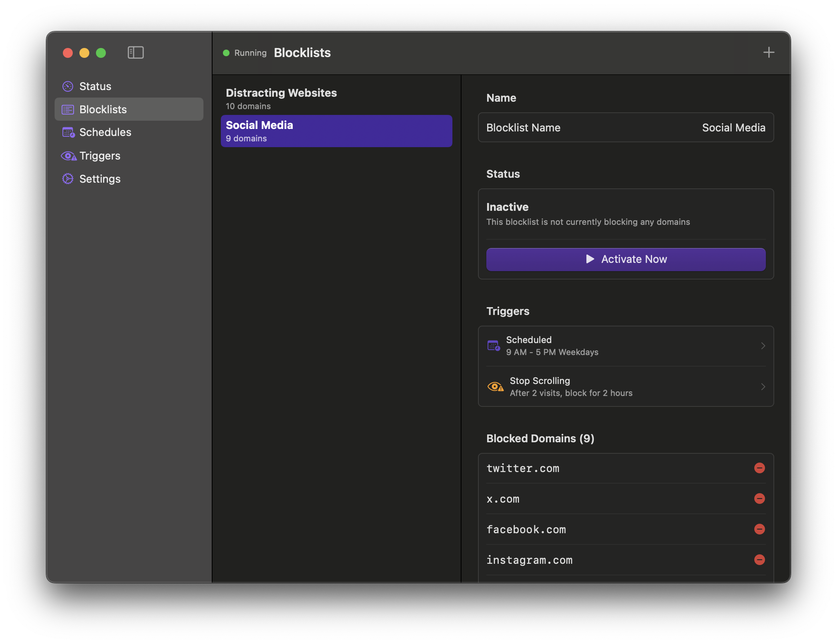The width and height of the screenshot is (837, 644).
Task: Click the Status clock icon in the sidebar
Action: pos(67,86)
